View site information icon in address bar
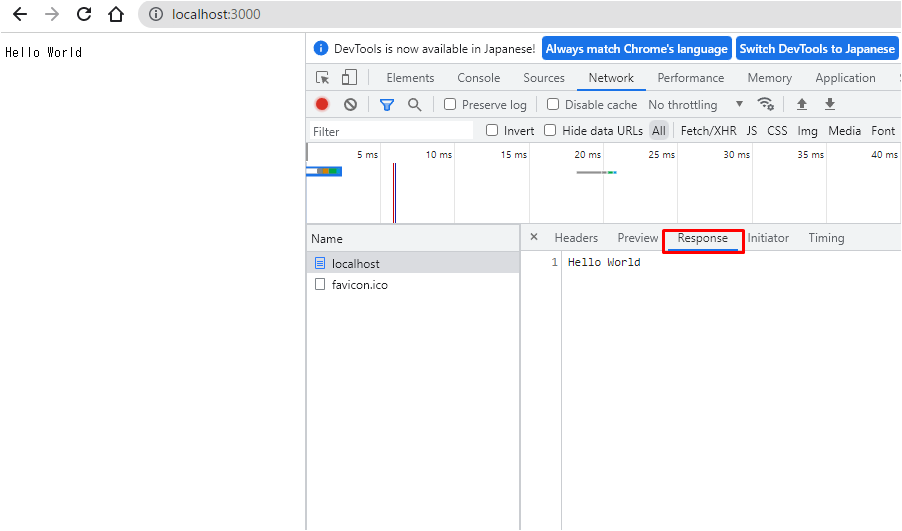 pyautogui.click(x=156, y=14)
